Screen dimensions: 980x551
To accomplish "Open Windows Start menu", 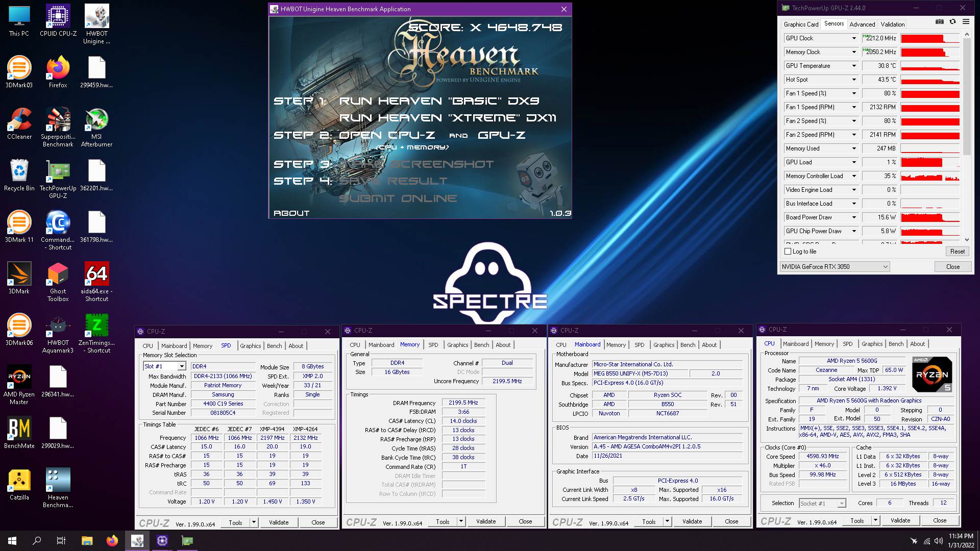I will pyautogui.click(x=12, y=541).
